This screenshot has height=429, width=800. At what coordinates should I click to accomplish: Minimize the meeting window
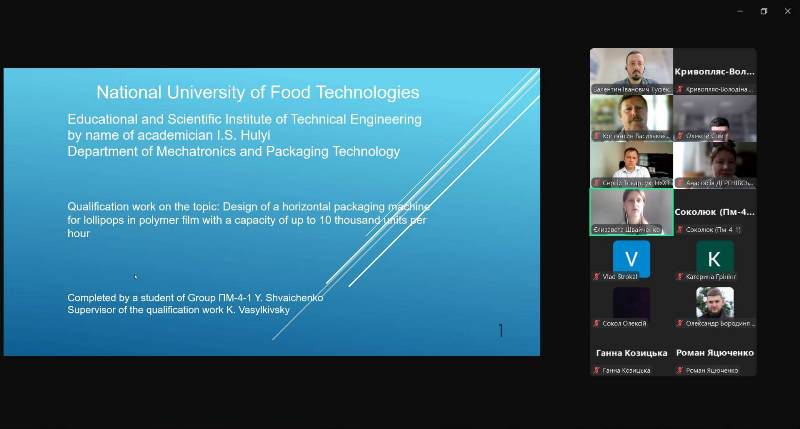(740, 11)
